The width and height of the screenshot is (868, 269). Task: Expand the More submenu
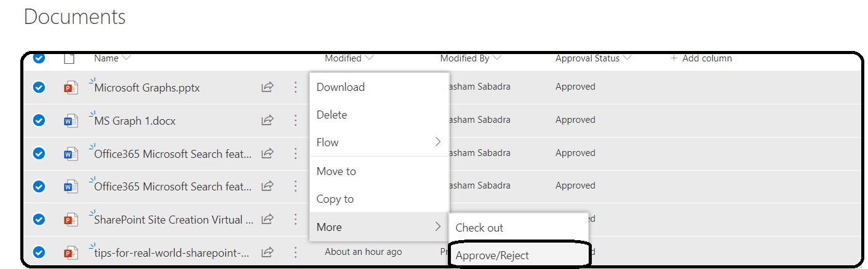(379, 227)
